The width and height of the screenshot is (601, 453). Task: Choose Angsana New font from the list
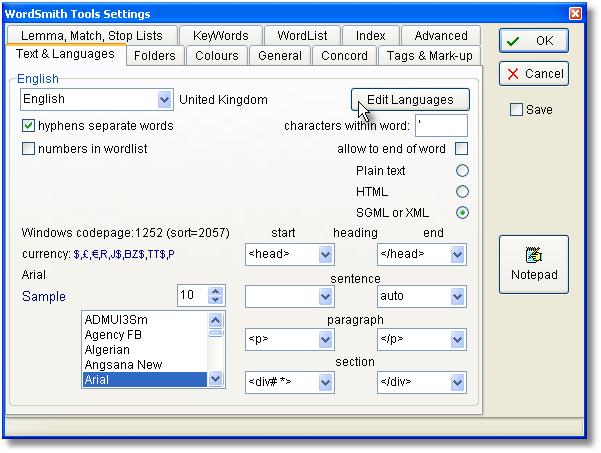tap(145, 364)
